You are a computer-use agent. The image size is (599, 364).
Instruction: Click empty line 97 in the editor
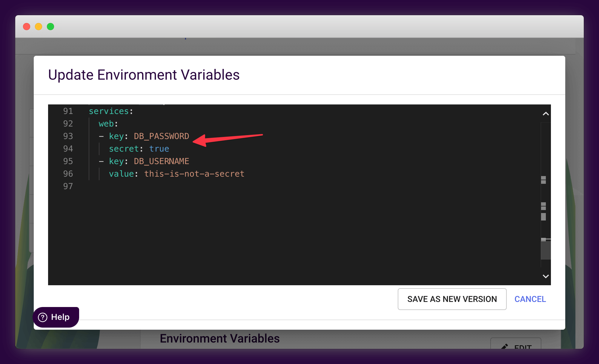pyautogui.click(x=299, y=186)
